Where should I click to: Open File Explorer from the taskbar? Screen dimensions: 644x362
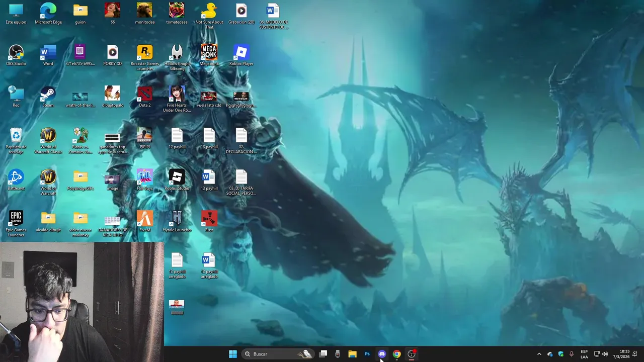[x=352, y=354]
